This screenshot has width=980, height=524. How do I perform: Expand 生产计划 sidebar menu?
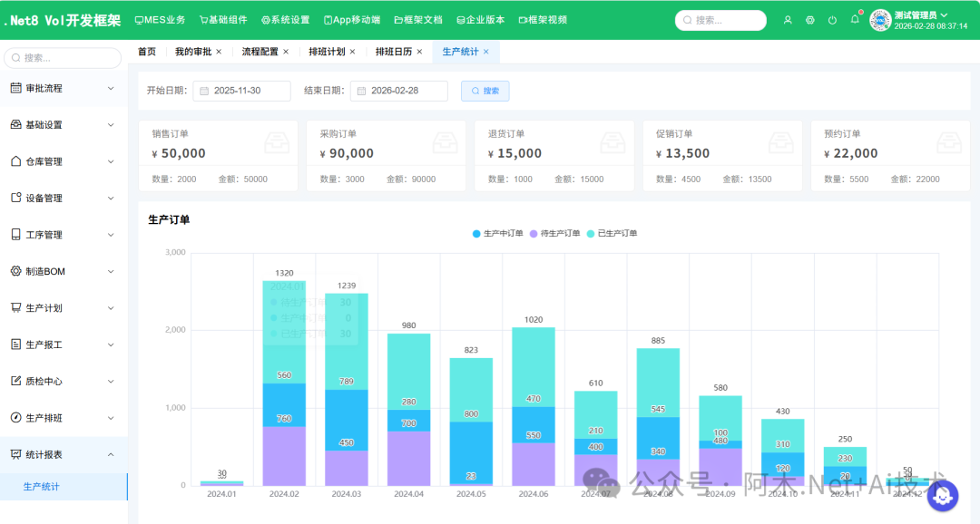click(x=63, y=307)
